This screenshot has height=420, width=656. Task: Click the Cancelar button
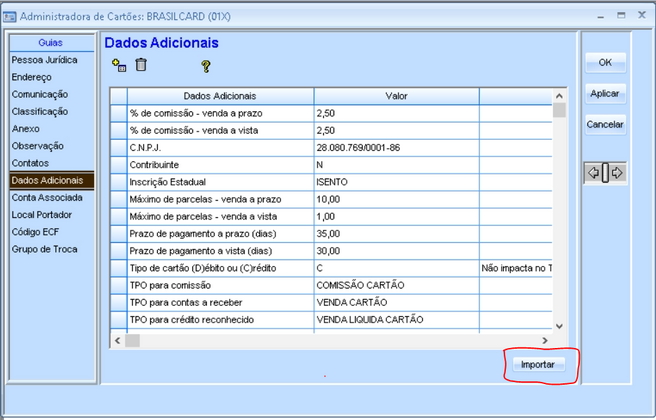pyautogui.click(x=605, y=125)
